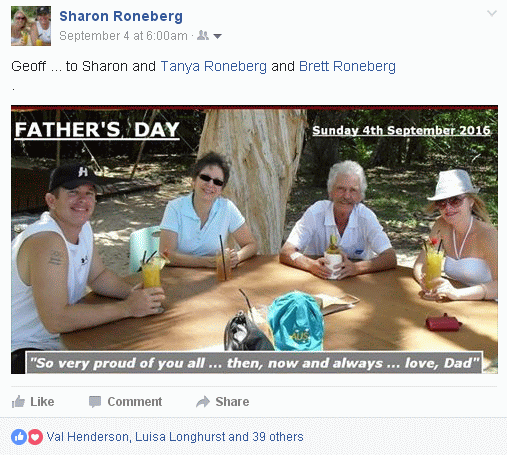The height and width of the screenshot is (455, 507).
Task: Click the friends audience icon
Action: pyautogui.click(x=203, y=35)
